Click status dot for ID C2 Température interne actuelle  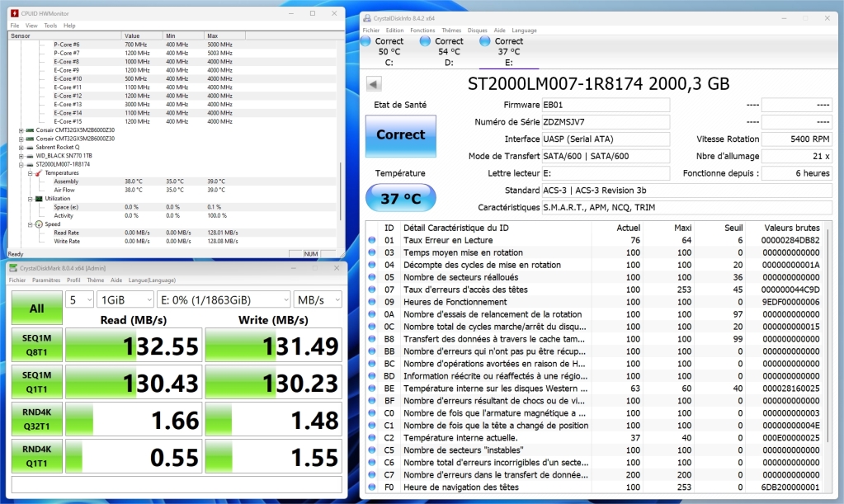(372, 438)
